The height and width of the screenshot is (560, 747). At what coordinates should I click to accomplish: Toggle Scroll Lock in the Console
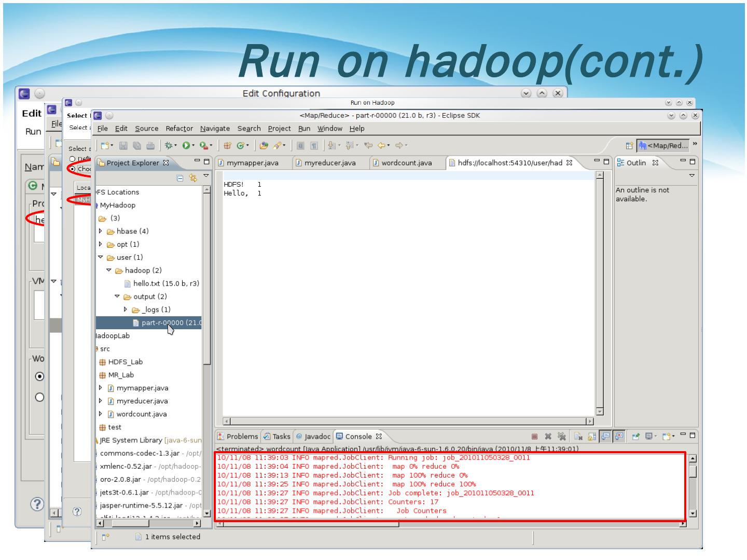coord(592,437)
